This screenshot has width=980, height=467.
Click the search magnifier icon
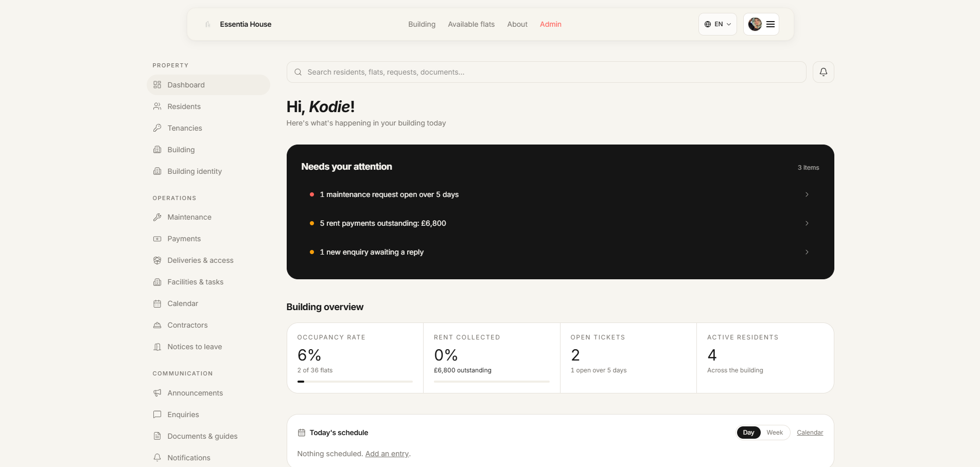298,72
